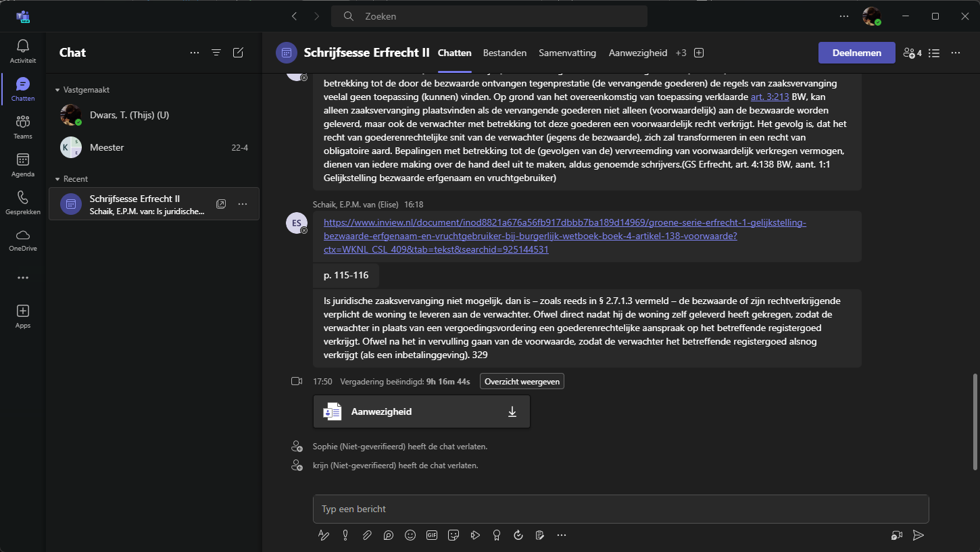Download the Aanwezigheid attendance file

[512, 411]
